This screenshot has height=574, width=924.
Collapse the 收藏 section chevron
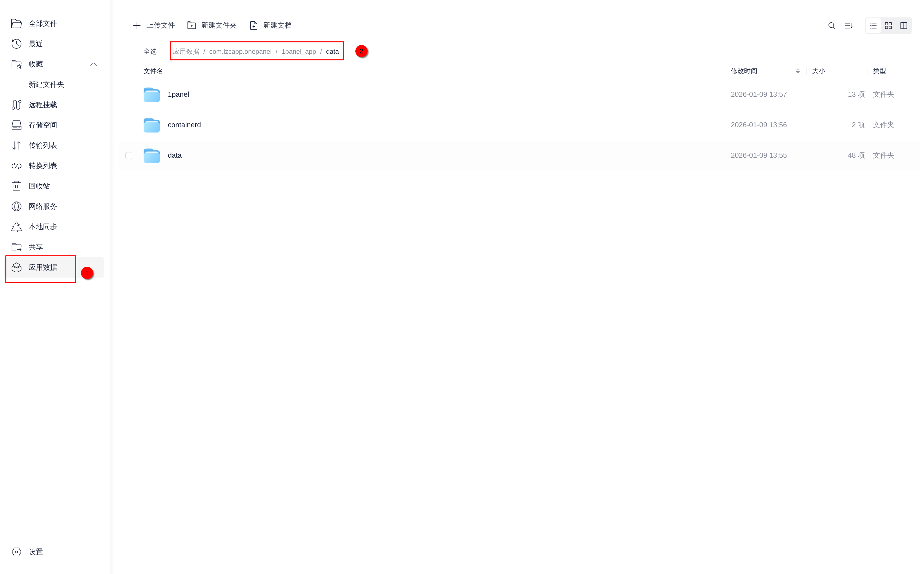click(94, 64)
